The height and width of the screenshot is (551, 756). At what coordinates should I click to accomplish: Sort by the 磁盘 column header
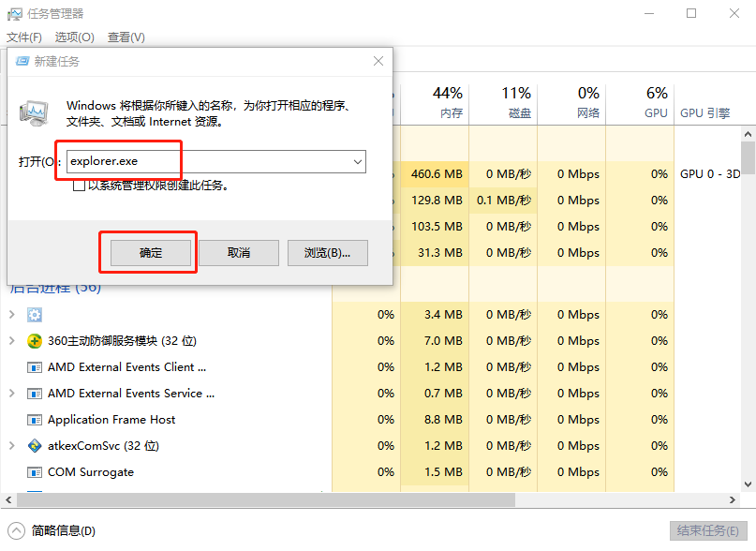click(503, 102)
